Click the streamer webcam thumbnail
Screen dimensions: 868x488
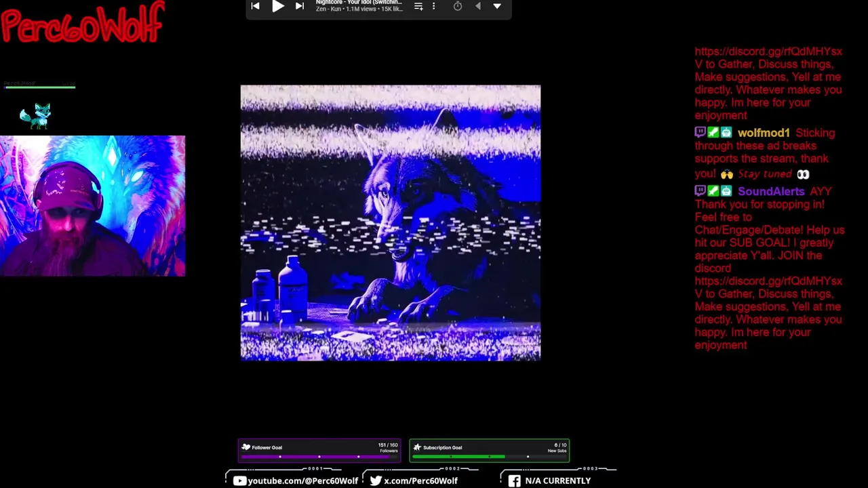click(92, 206)
